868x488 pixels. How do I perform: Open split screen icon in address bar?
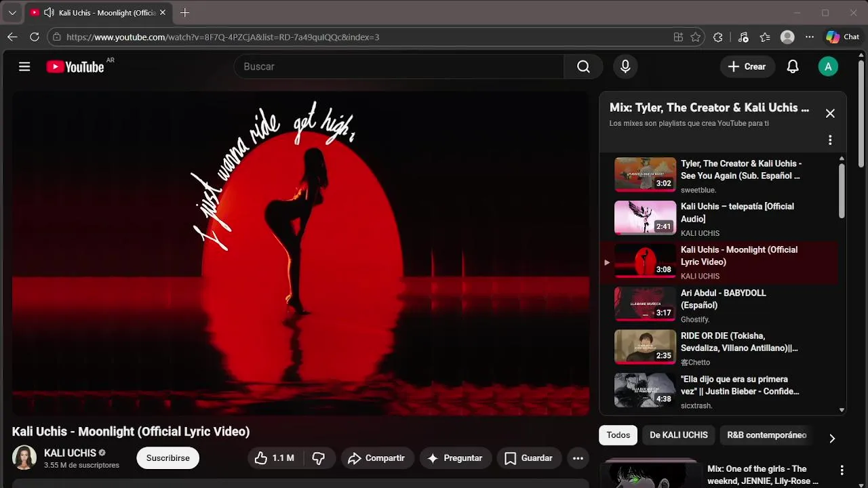click(678, 37)
